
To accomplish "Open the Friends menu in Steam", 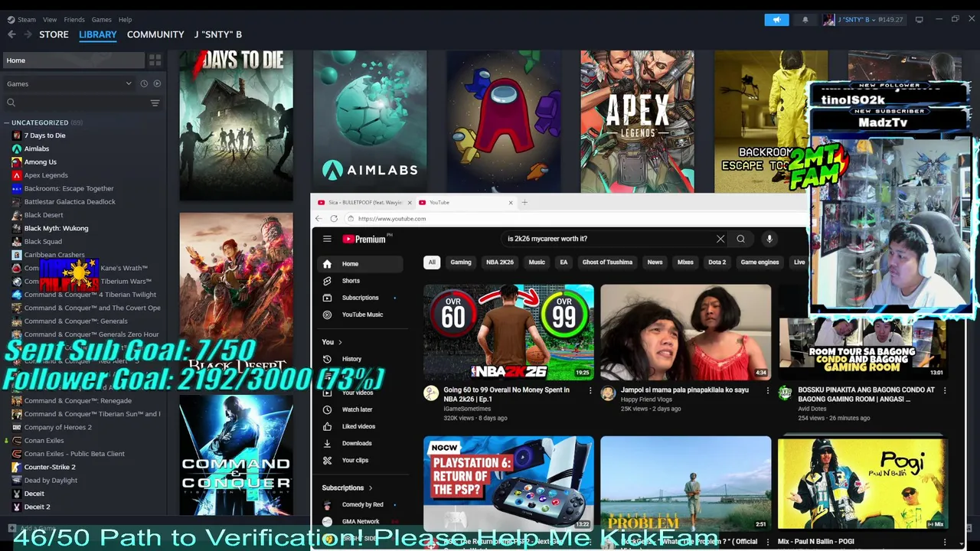I will pos(74,20).
